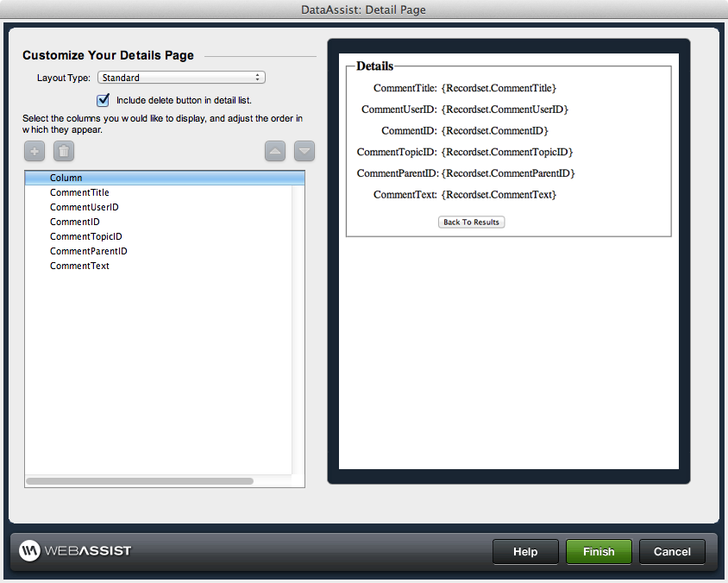Click the Finish button
Screen dimensions: 728x583
pos(599,551)
